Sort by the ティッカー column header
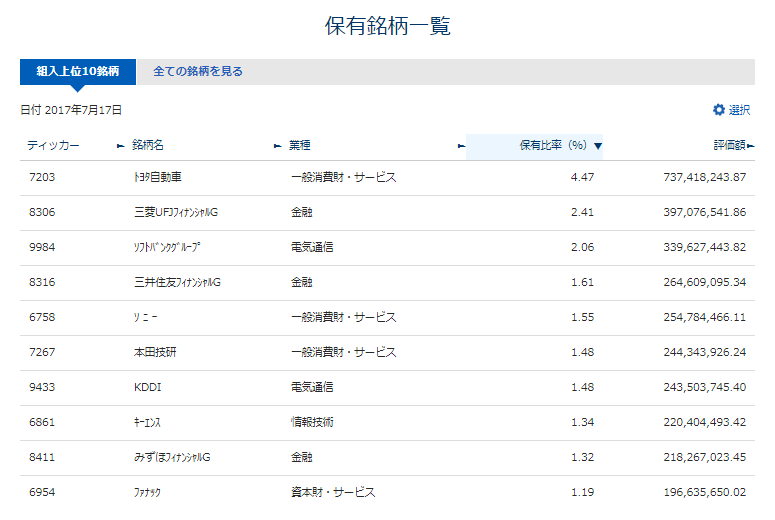775x520 pixels. coord(53,145)
